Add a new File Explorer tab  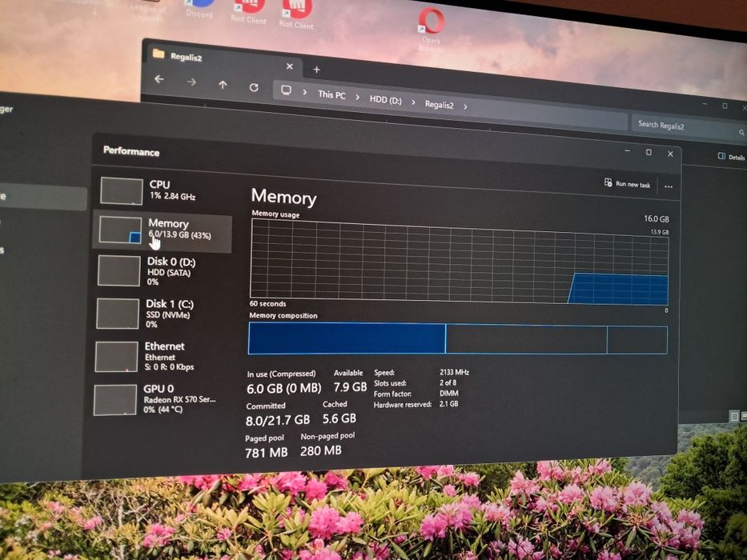[x=316, y=70]
